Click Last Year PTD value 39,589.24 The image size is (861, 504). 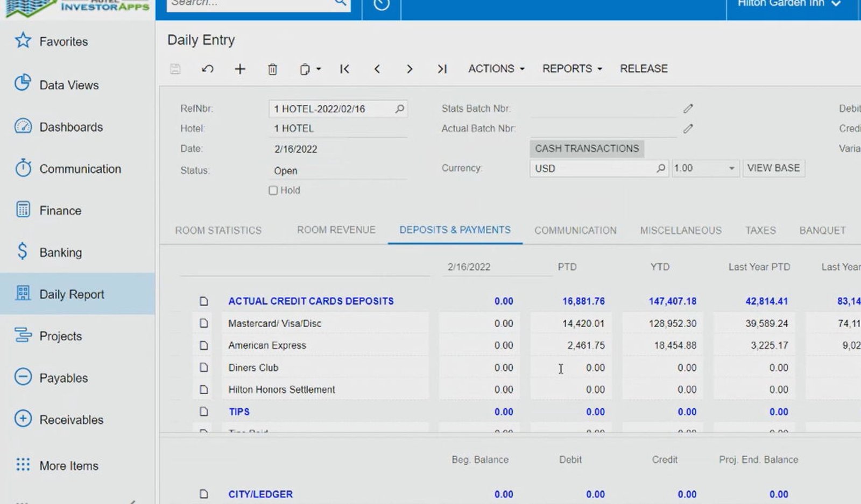[x=766, y=323]
